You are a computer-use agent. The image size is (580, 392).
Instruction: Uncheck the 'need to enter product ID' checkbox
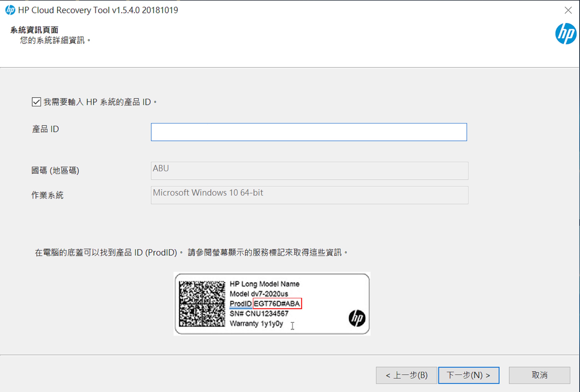pyautogui.click(x=36, y=102)
